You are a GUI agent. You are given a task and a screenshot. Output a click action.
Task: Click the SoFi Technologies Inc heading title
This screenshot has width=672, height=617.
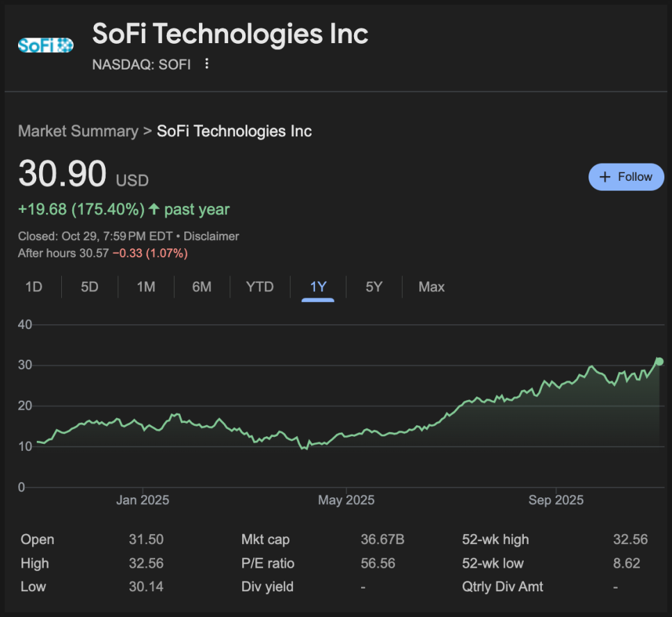[x=230, y=33]
